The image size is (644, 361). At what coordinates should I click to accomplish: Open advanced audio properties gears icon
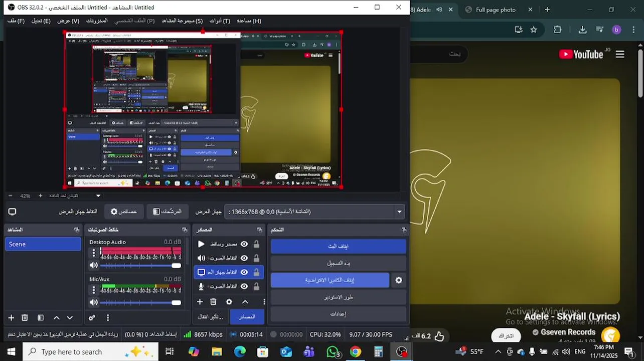tap(92, 317)
